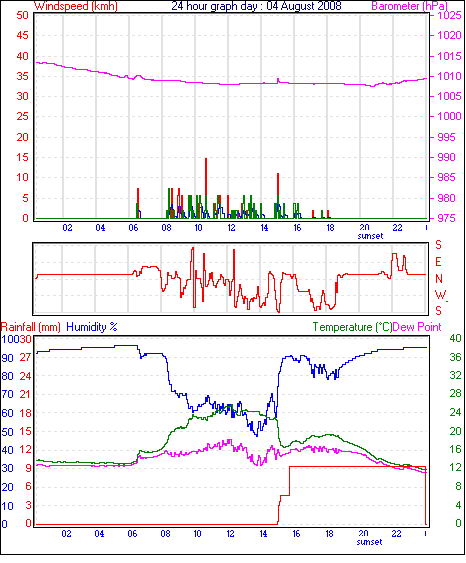The width and height of the screenshot is (466, 563).
Task: Select hour 16 label under the humidity graph
Action: click(x=296, y=534)
